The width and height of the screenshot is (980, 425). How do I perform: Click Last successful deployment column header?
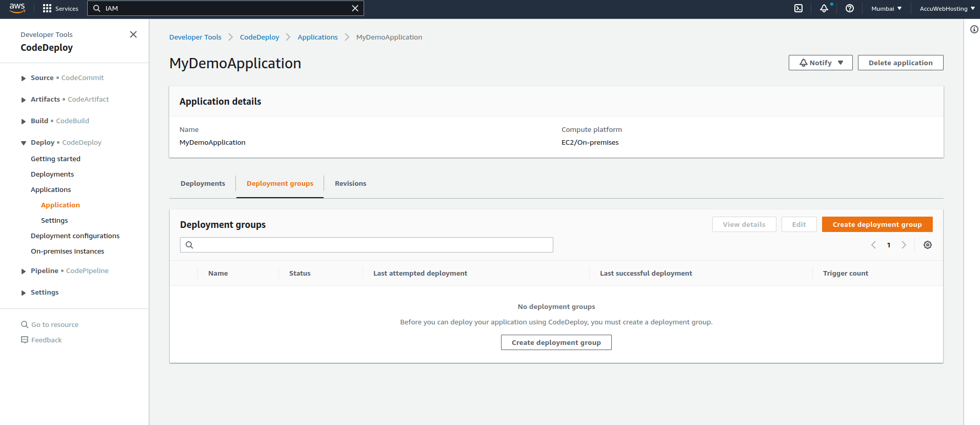point(646,274)
